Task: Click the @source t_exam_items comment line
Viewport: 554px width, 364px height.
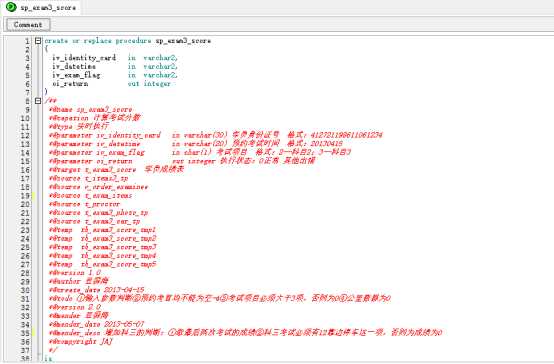Action: coord(91,195)
